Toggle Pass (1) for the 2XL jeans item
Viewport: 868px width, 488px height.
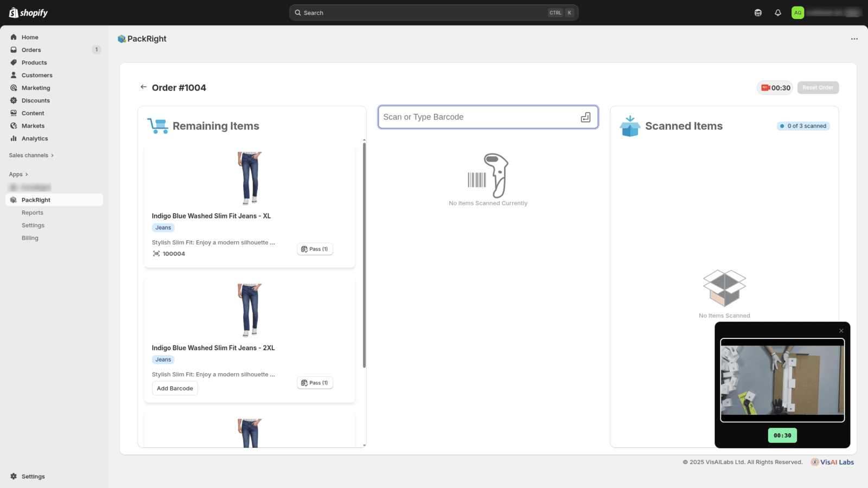coord(315,382)
